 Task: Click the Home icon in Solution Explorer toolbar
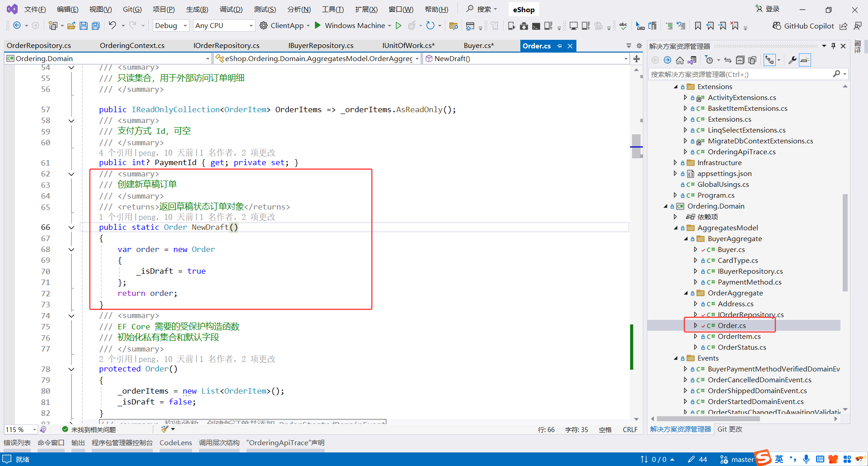(x=680, y=60)
